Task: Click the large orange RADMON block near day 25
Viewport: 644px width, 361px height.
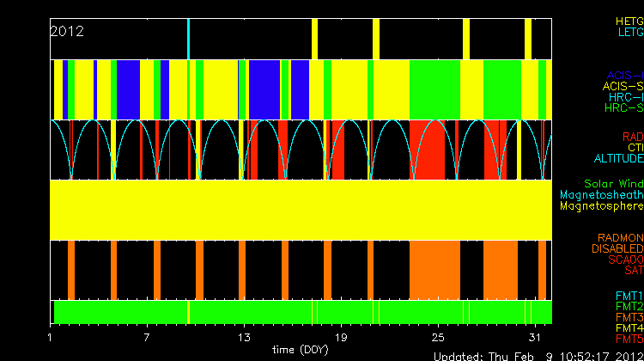Action: pyautogui.click(x=435, y=269)
